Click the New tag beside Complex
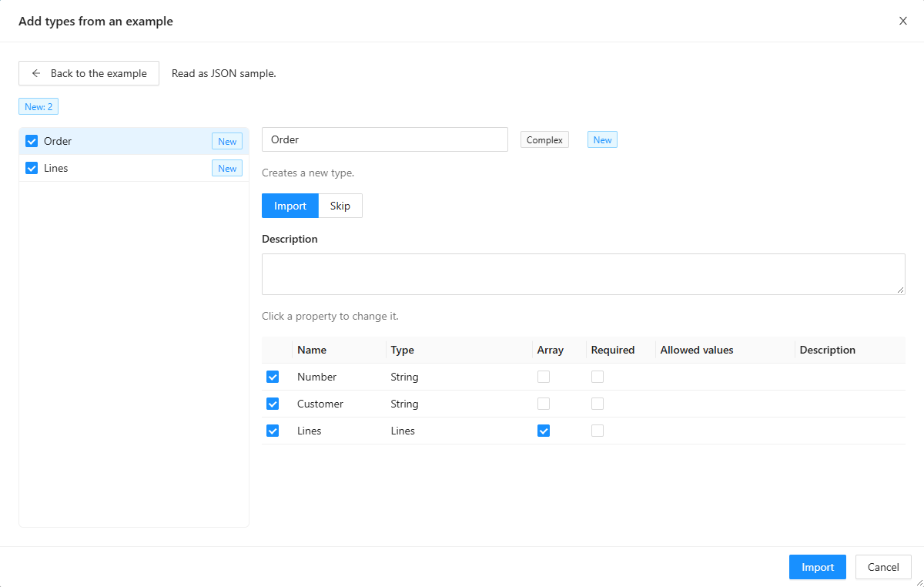Image resolution: width=924 pixels, height=587 pixels. pyautogui.click(x=602, y=139)
